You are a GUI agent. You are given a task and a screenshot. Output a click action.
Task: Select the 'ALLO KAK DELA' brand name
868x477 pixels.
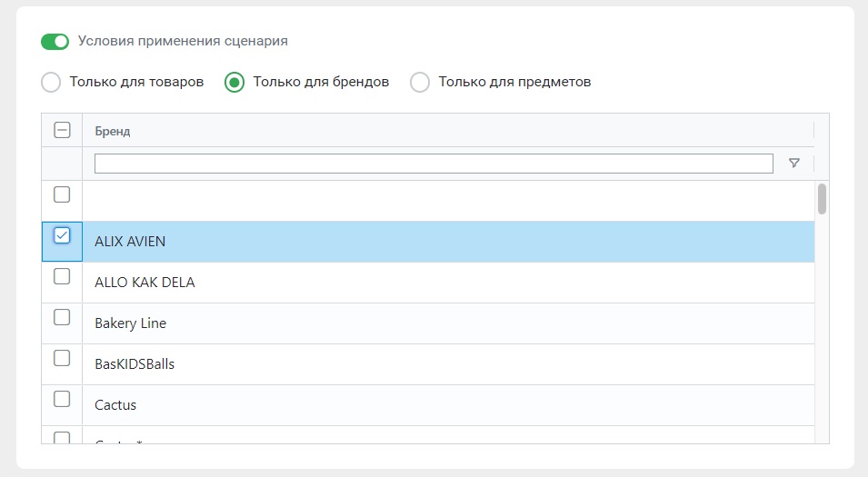point(145,283)
